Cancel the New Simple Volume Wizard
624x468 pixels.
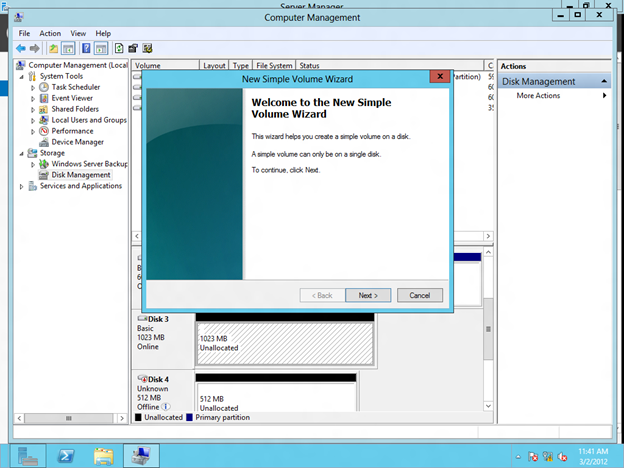419,295
